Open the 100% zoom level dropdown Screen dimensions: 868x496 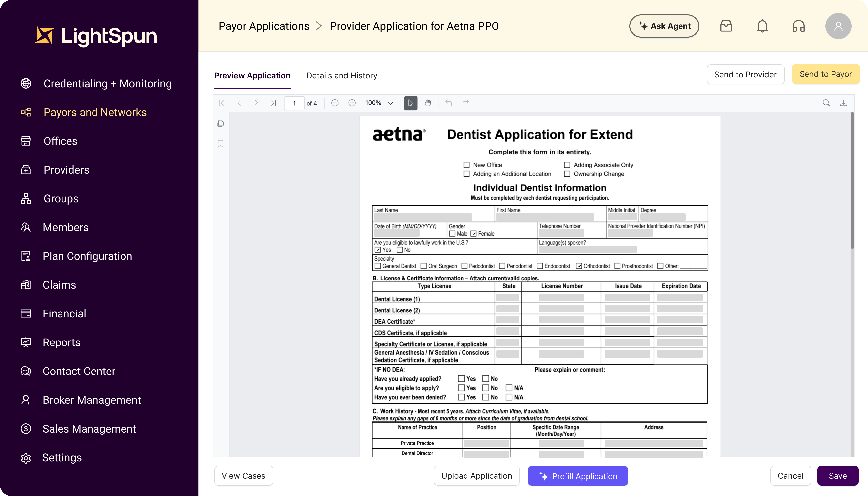(379, 103)
